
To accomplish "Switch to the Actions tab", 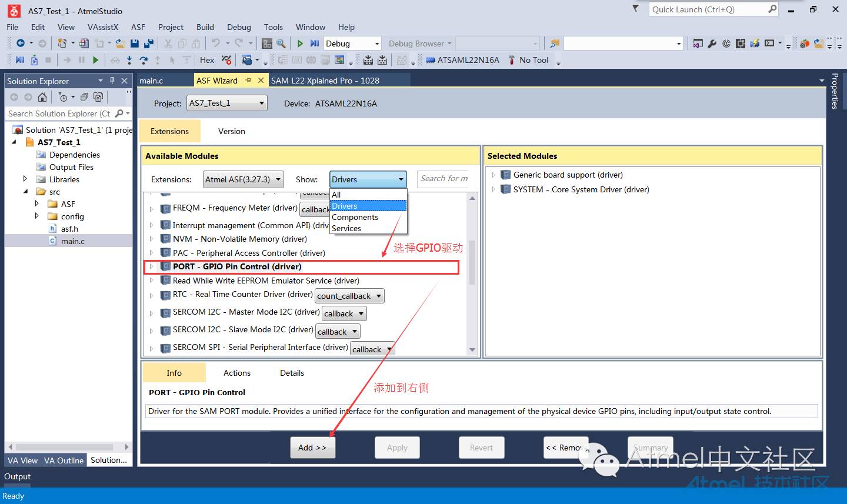I will tap(237, 373).
